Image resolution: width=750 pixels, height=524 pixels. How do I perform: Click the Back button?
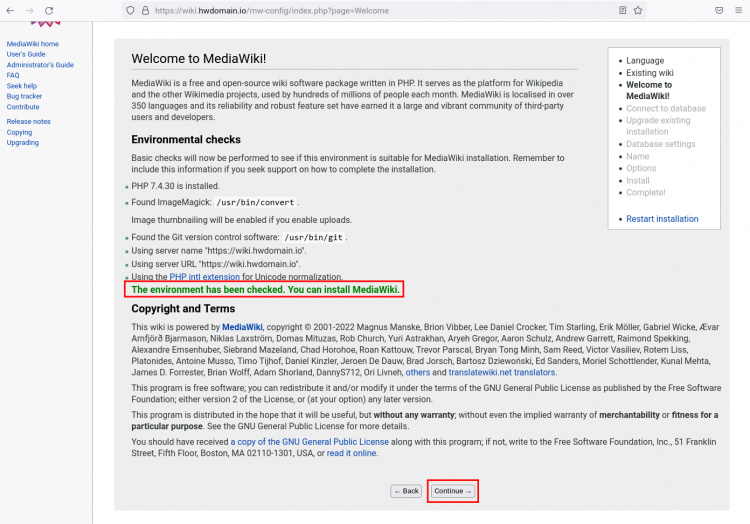406,491
